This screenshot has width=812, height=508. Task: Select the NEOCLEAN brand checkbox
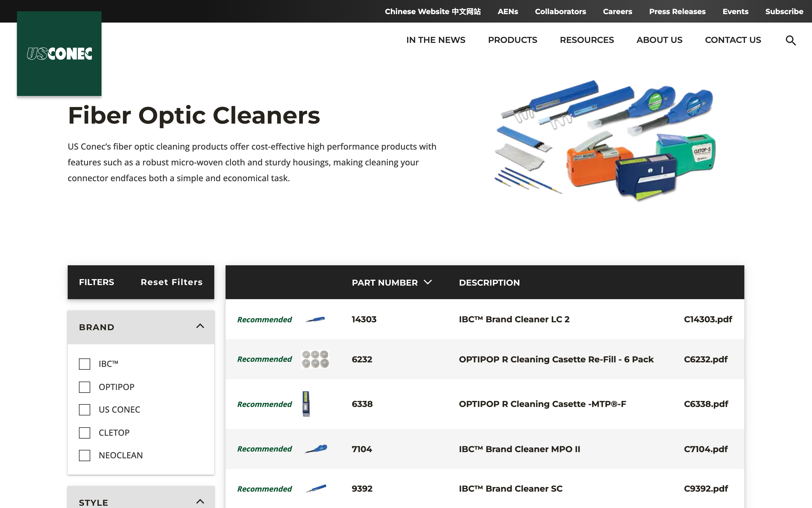pyautogui.click(x=85, y=455)
